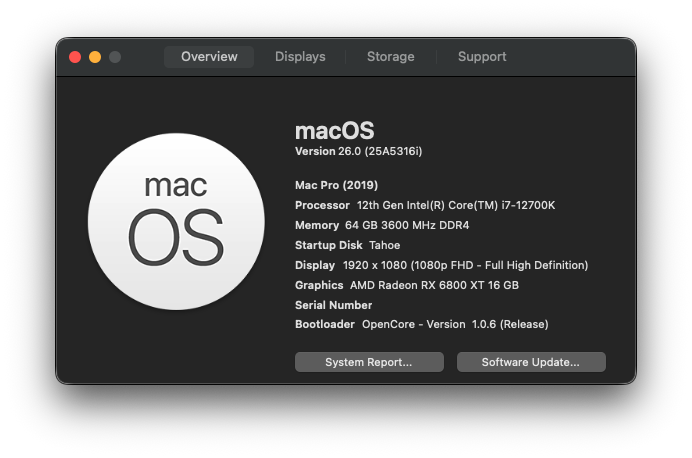Click the Serial Number label
This screenshot has width=692, height=458.
tap(333, 305)
